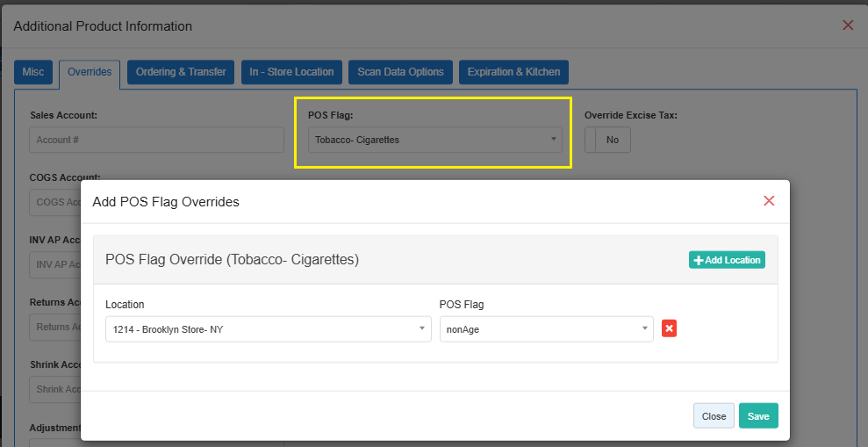The image size is (868, 447).
Task: Go to the In - Store Location tab
Action: (291, 72)
